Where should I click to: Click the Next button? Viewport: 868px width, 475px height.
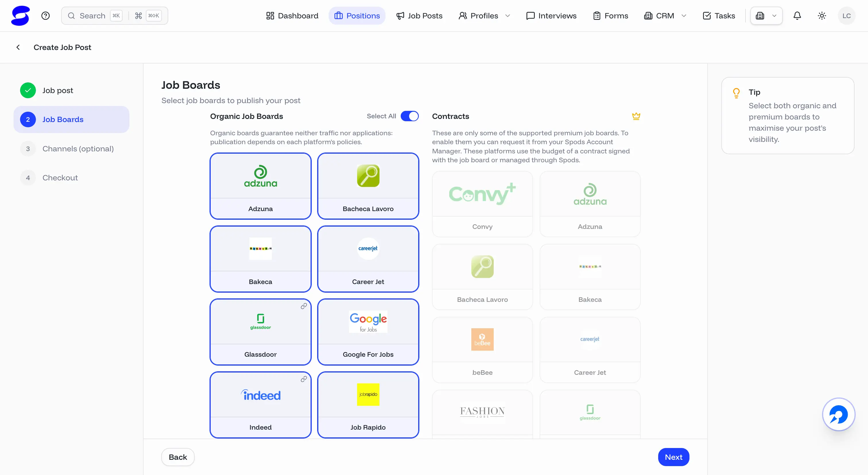coord(674,457)
